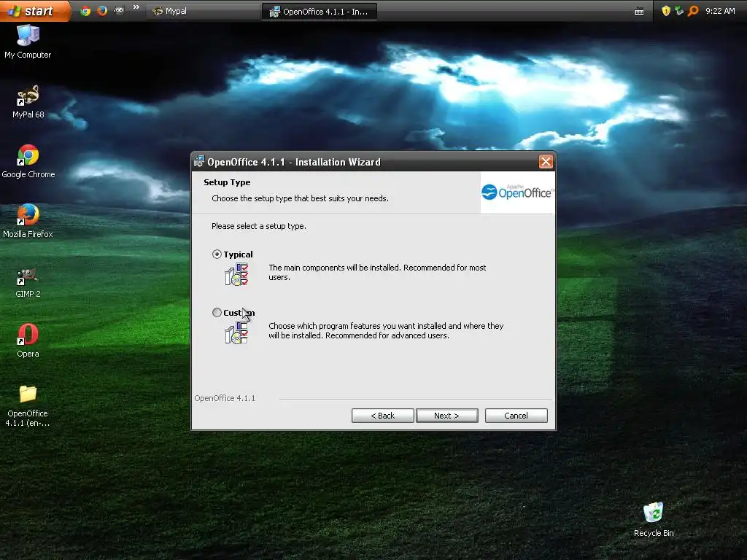Viewport: 747px width, 560px height.
Task: Select the Custom setup radio button
Action: [217, 312]
